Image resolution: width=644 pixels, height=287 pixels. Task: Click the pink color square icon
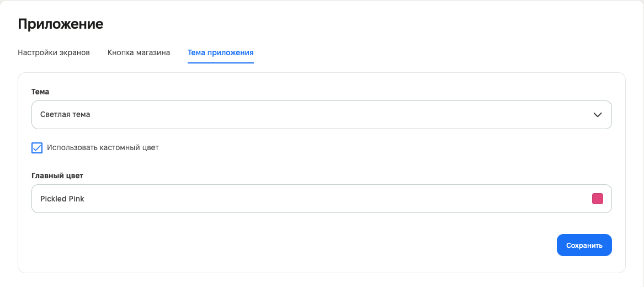pyautogui.click(x=598, y=199)
